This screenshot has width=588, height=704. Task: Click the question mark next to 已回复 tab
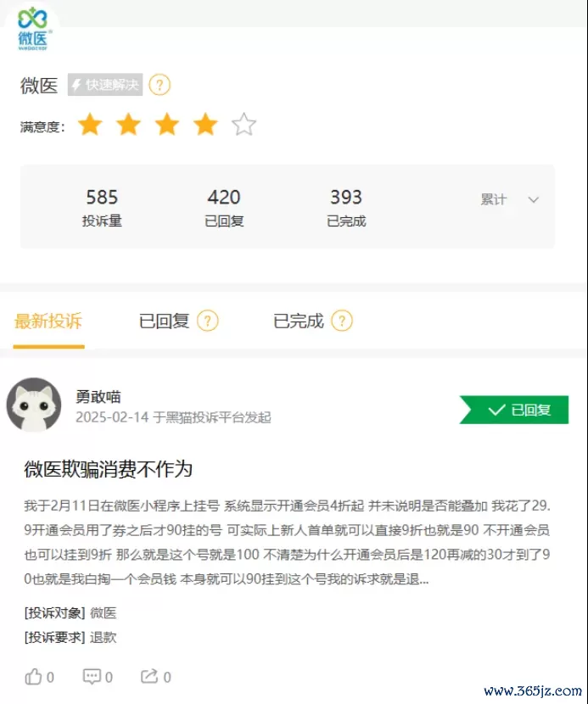[208, 321]
